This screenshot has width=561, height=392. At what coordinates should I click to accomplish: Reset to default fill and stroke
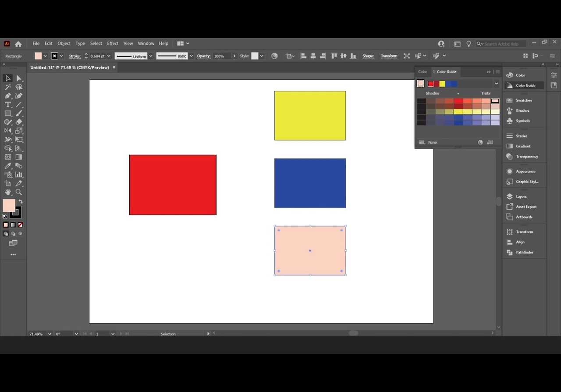tap(5, 216)
